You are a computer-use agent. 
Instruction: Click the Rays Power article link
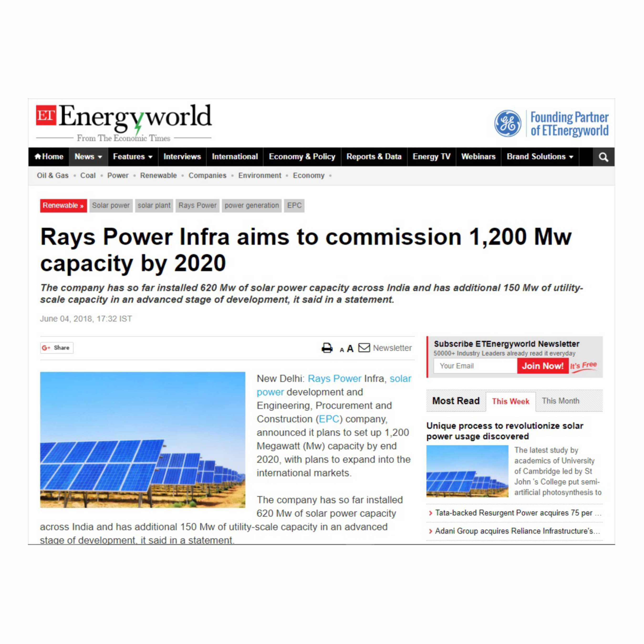[334, 379]
